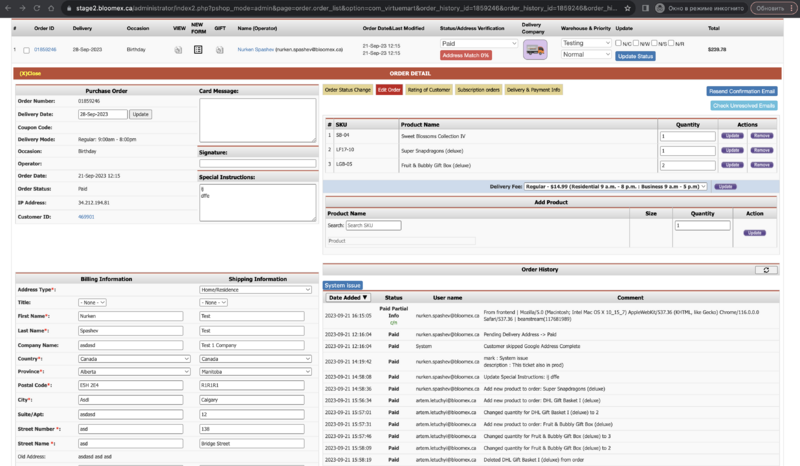This screenshot has height=466, width=800.
Task: Click quantity field for Fruit & Bubbly Gift Box
Action: [687, 165]
